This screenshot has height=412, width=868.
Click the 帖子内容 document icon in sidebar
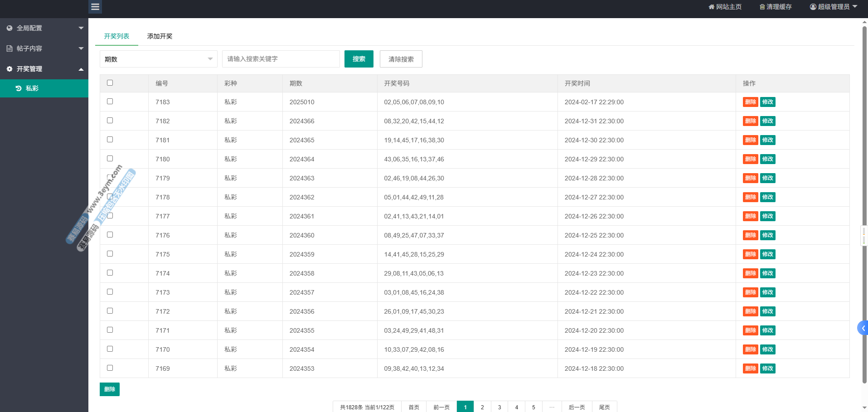tap(10, 48)
